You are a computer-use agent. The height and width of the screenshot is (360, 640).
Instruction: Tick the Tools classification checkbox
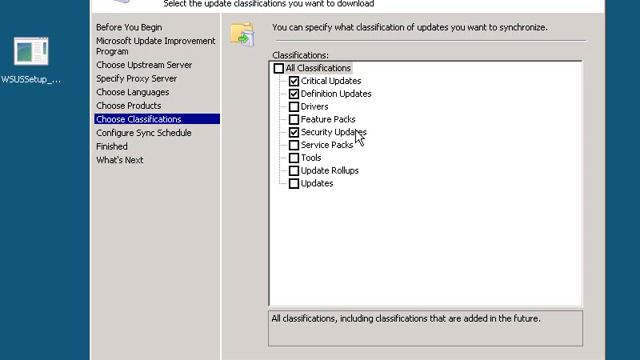click(x=294, y=158)
